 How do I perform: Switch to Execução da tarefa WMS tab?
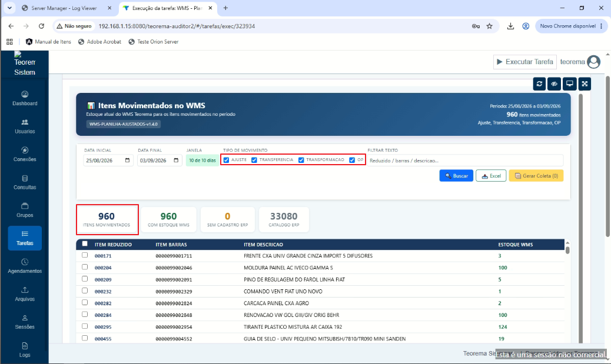coord(167,8)
